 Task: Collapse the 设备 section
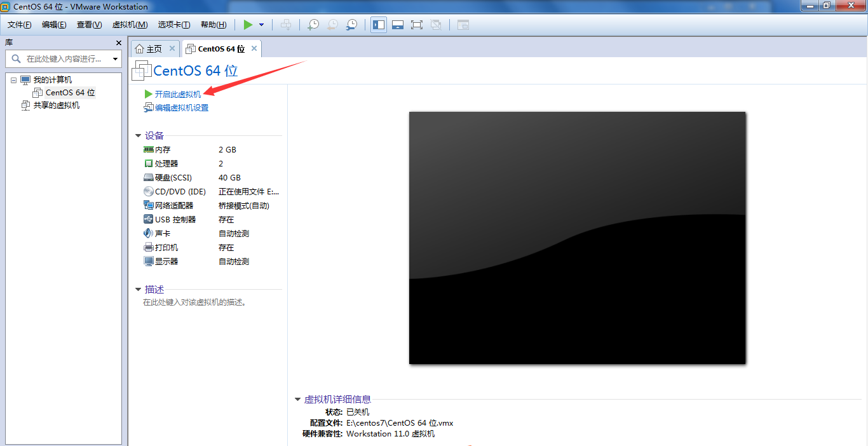(x=138, y=135)
